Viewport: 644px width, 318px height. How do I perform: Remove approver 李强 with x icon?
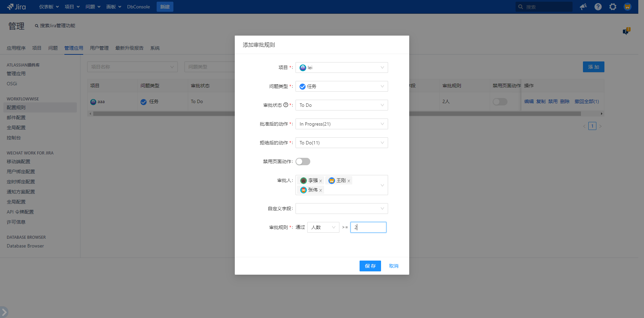(x=321, y=181)
